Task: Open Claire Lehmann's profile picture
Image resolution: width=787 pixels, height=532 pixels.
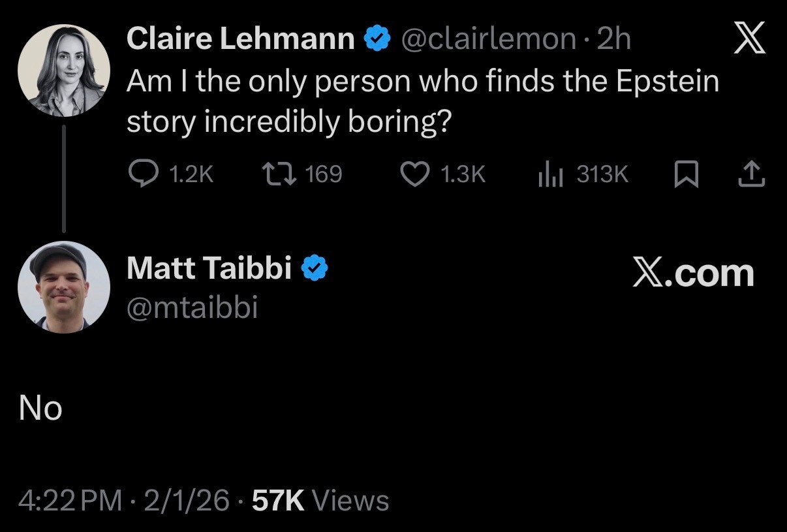Action: [x=63, y=70]
